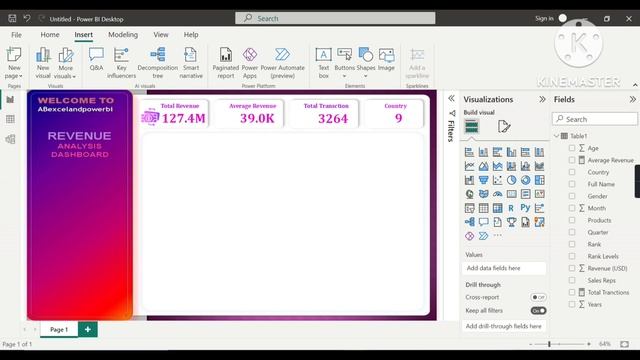Toggle the Cross-report switch
Screen dimensions: 640x360
pyautogui.click(x=538, y=297)
